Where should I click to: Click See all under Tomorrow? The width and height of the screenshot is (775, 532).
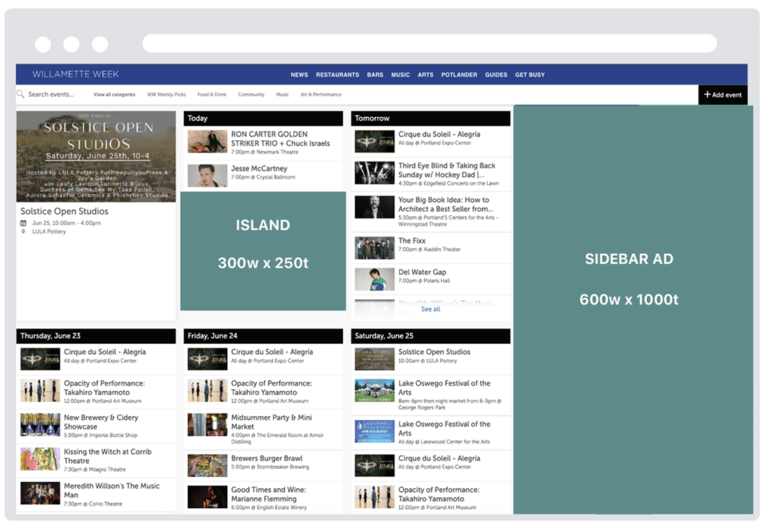431,310
